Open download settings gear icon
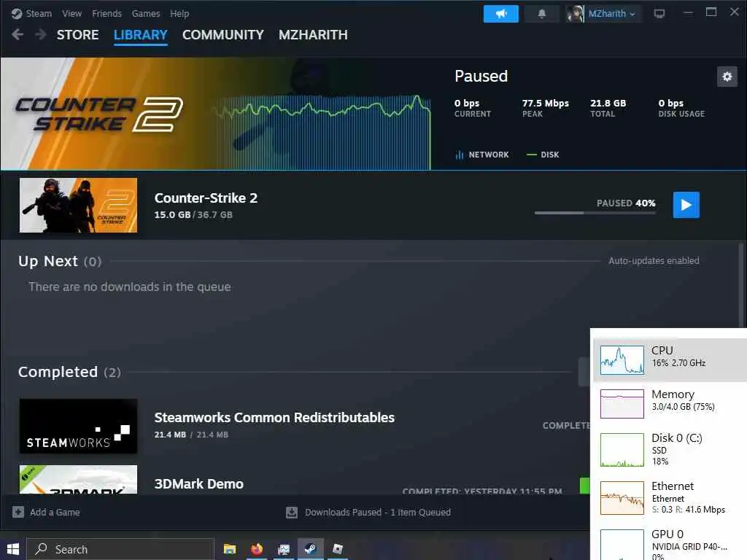Screen dimensions: 747x560 [x=727, y=77]
